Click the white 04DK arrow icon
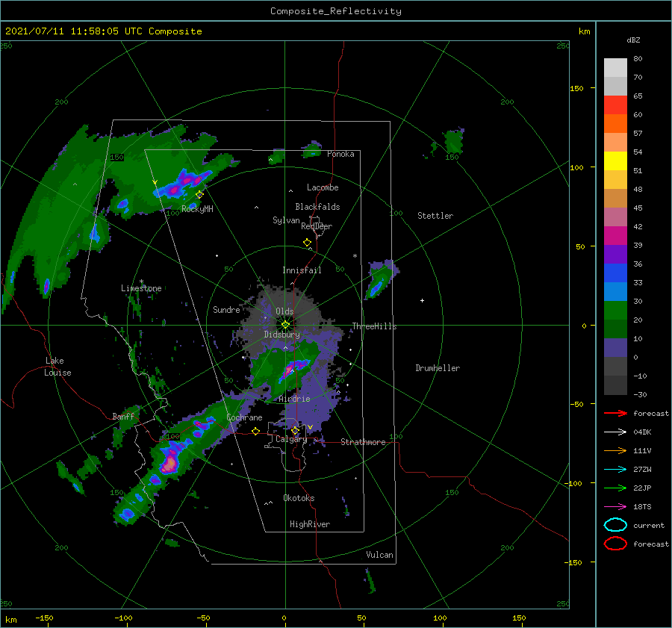Screen dimensions: 672x628 [615, 432]
